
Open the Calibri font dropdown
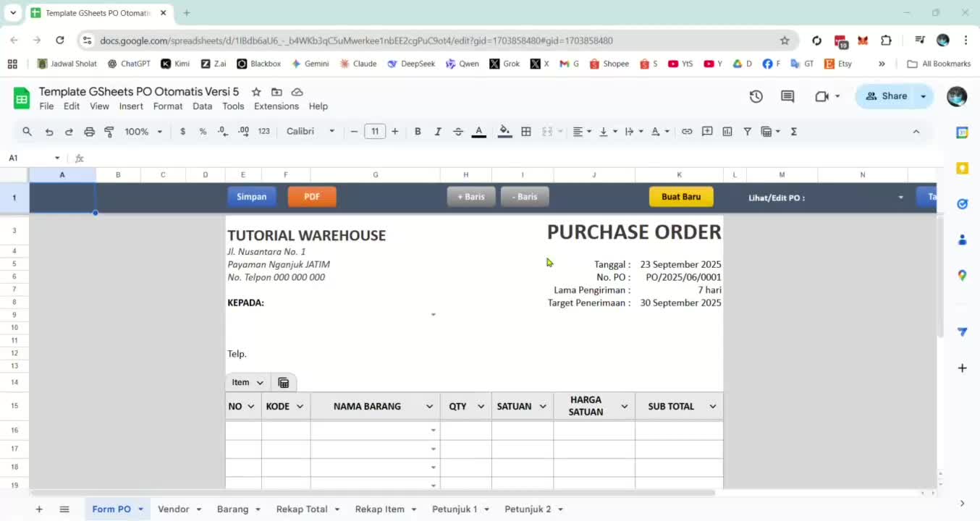pyautogui.click(x=311, y=132)
